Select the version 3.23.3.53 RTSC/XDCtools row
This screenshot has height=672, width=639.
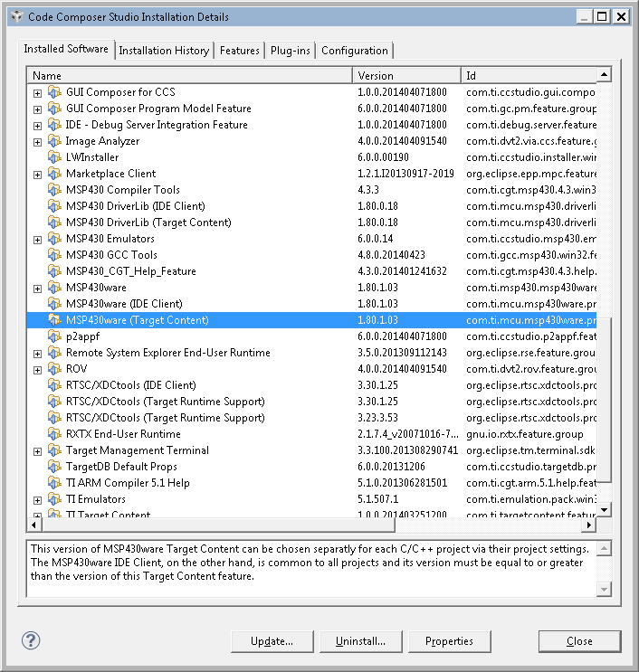coord(311,418)
